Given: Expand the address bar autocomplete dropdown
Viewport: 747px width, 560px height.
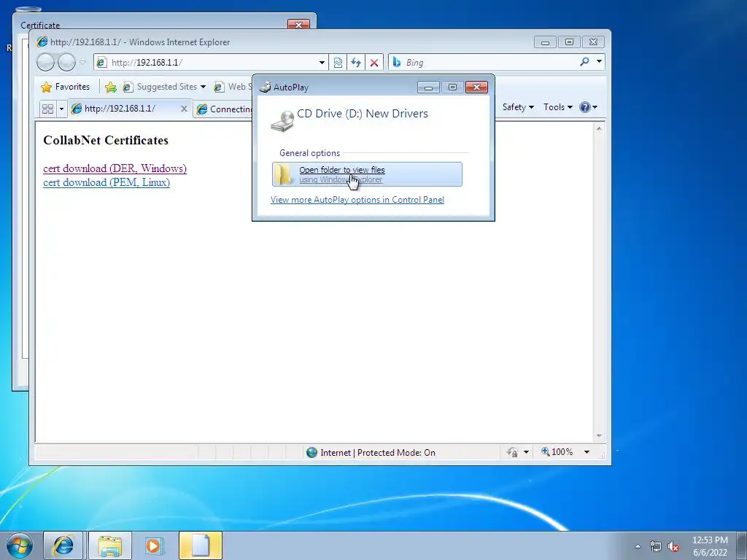Looking at the screenshot, I should [x=322, y=63].
